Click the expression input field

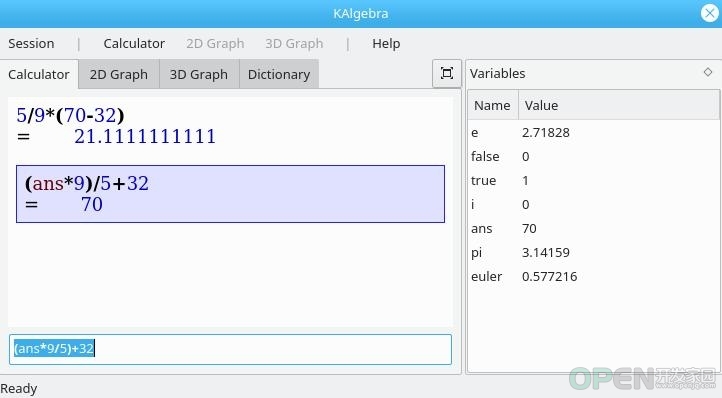pos(230,349)
